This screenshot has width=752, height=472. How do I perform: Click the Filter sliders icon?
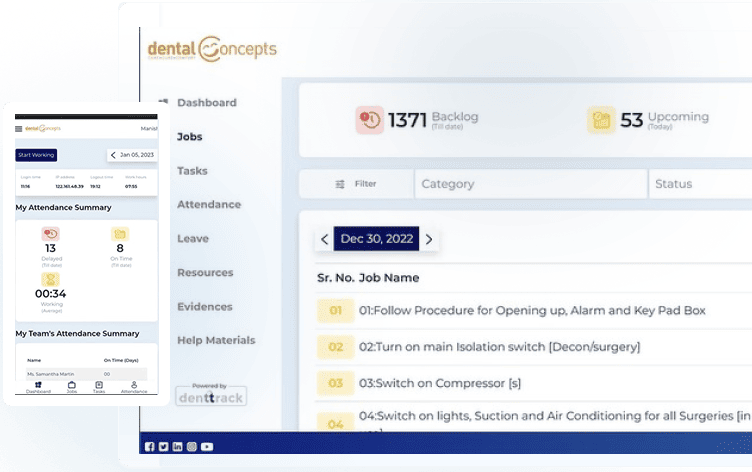click(x=340, y=184)
